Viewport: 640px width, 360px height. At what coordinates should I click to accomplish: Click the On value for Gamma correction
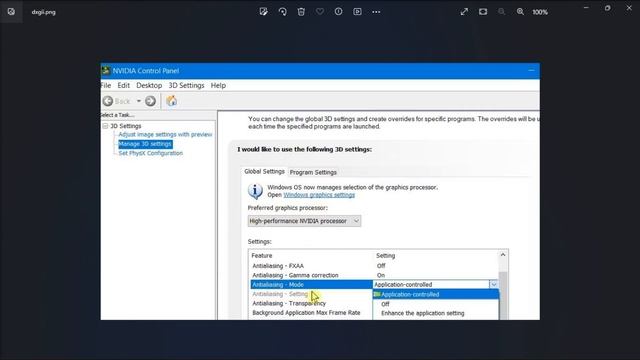click(380, 275)
